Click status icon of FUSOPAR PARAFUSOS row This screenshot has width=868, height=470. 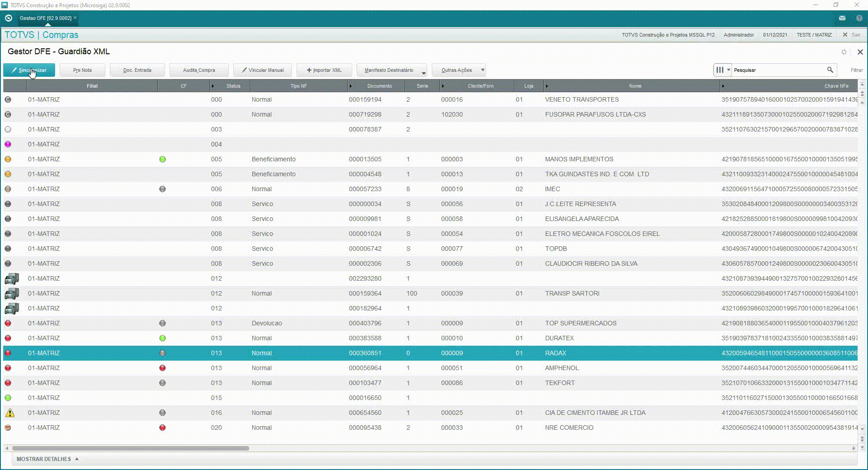[x=8, y=114]
